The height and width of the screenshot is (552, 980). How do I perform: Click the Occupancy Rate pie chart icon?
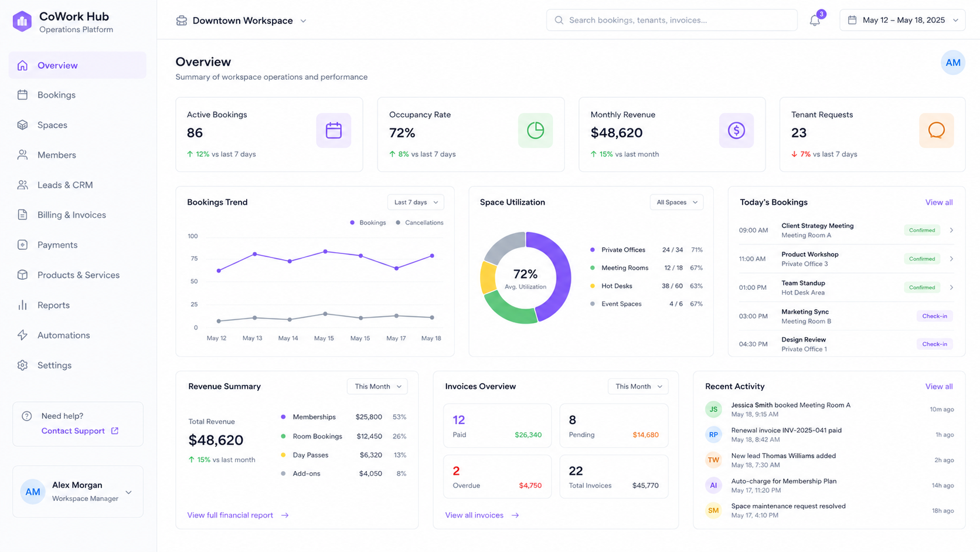pos(535,130)
